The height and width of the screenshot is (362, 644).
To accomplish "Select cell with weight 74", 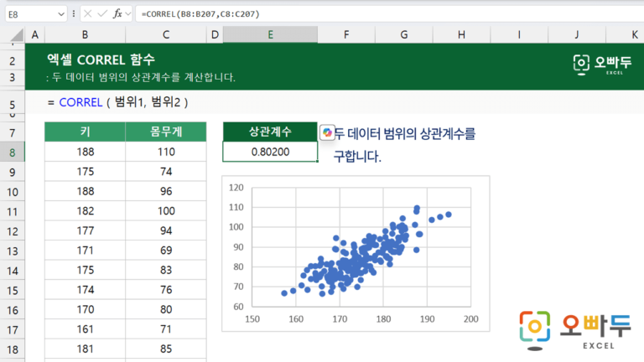I will point(166,172).
